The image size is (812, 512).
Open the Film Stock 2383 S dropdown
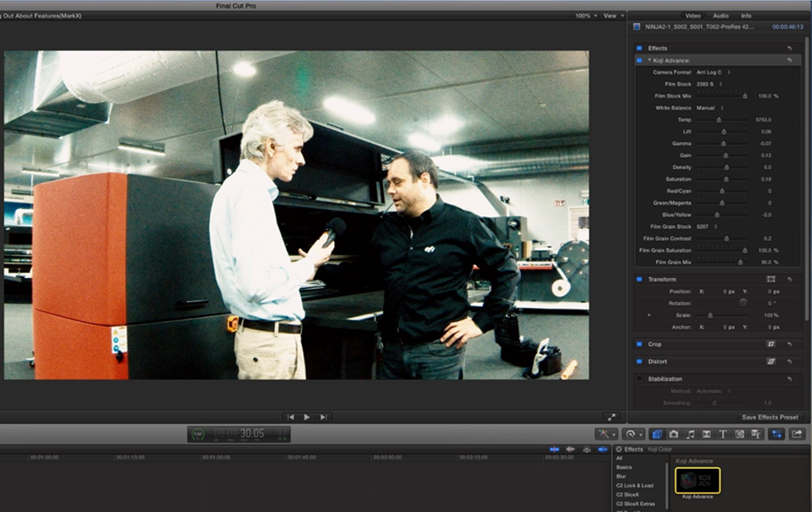(709, 84)
